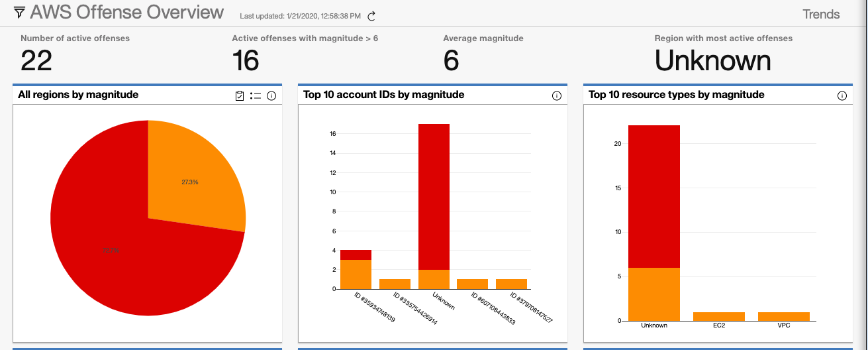Click the EC2 axis label

(x=719, y=325)
